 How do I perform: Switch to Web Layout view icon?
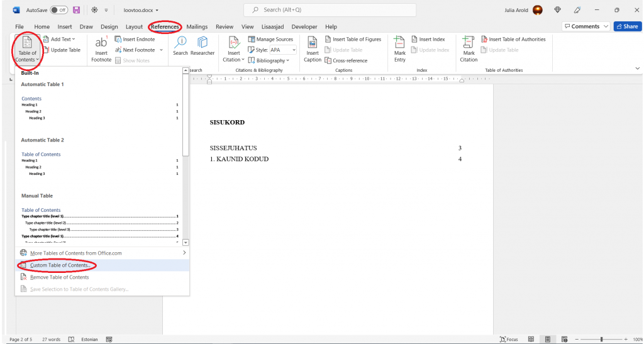point(564,340)
